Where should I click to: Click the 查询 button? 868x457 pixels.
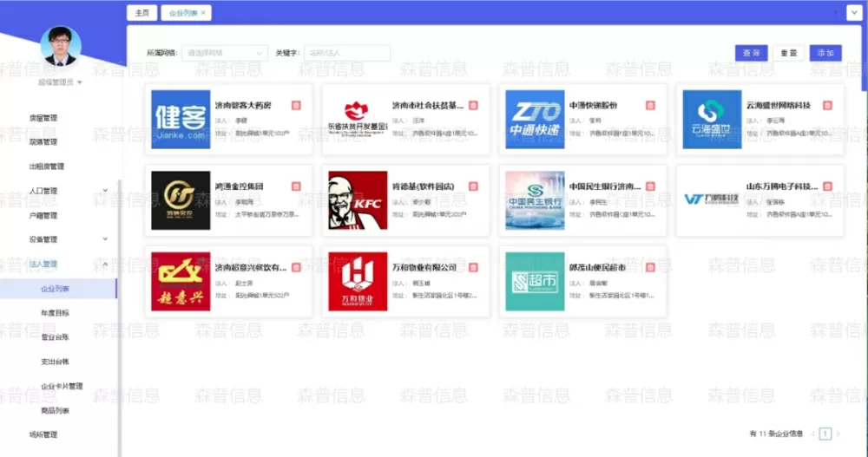click(x=751, y=53)
